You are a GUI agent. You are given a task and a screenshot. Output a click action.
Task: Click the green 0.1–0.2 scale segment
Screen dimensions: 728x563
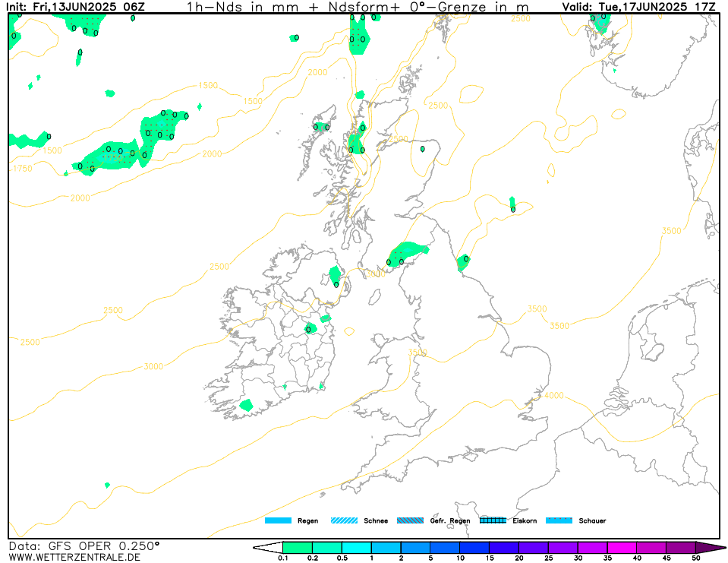point(298,548)
